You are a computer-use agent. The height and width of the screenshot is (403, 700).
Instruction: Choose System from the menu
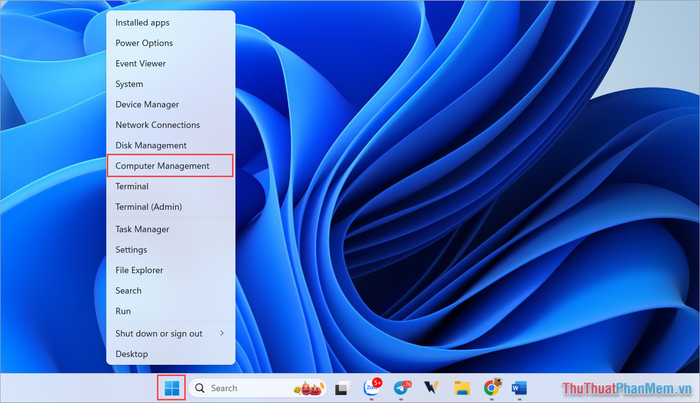[171, 84]
